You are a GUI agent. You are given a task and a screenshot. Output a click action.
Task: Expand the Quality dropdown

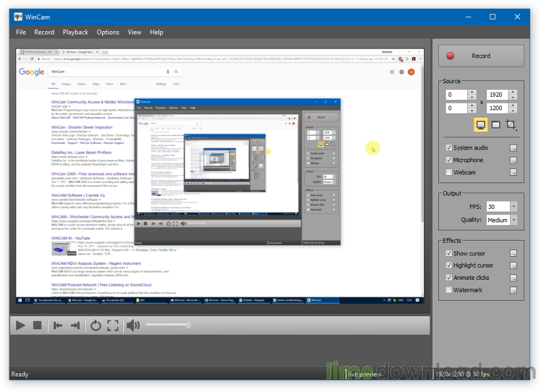pos(514,220)
